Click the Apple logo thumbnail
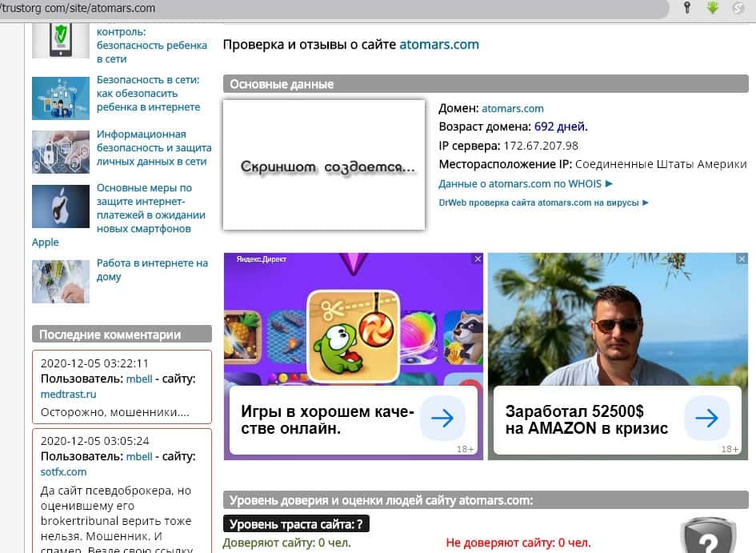 [61, 206]
